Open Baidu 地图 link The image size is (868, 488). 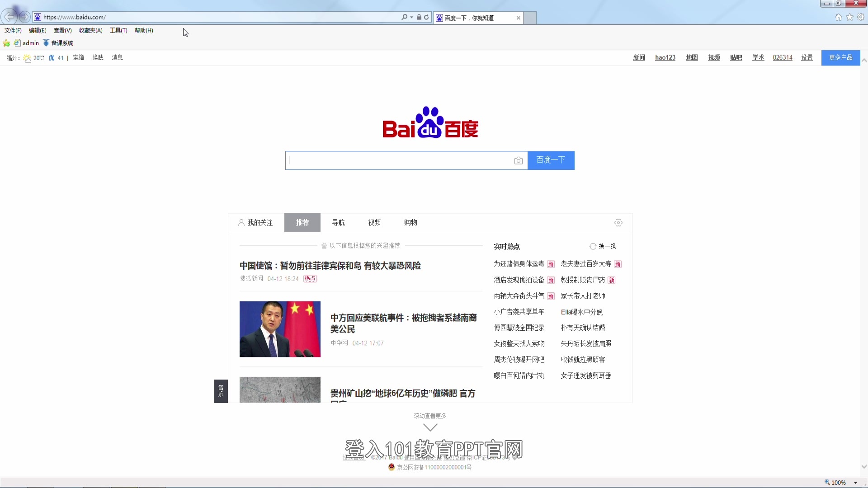pyautogui.click(x=692, y=58)
